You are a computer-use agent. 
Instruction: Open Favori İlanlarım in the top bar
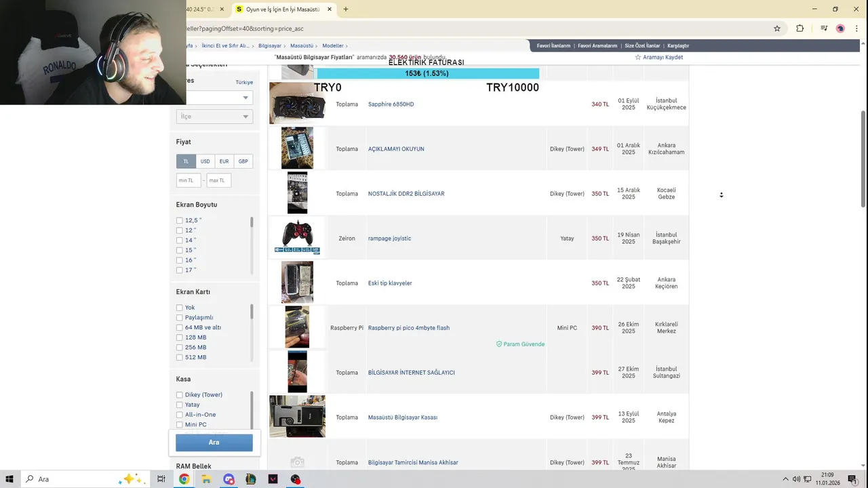553,46
